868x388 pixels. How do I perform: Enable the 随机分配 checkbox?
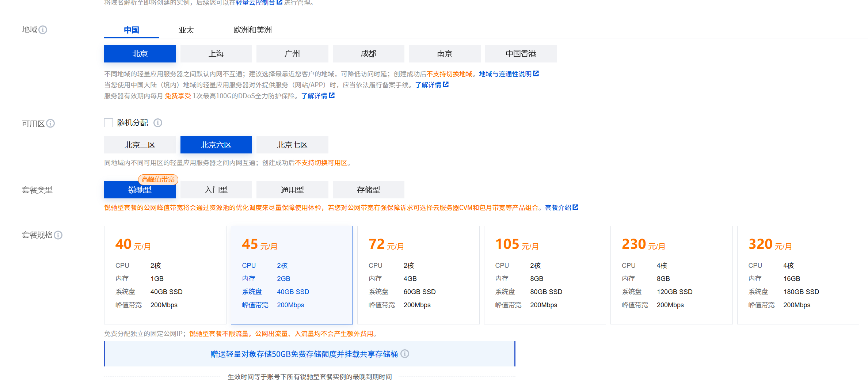(x=108, y=123)
